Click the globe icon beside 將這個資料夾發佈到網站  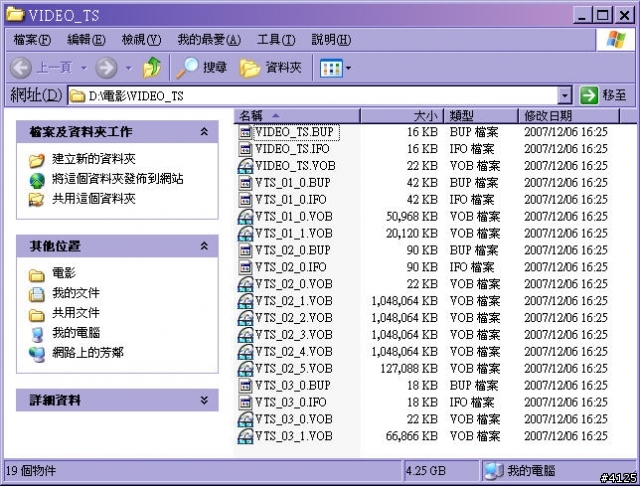37,180
